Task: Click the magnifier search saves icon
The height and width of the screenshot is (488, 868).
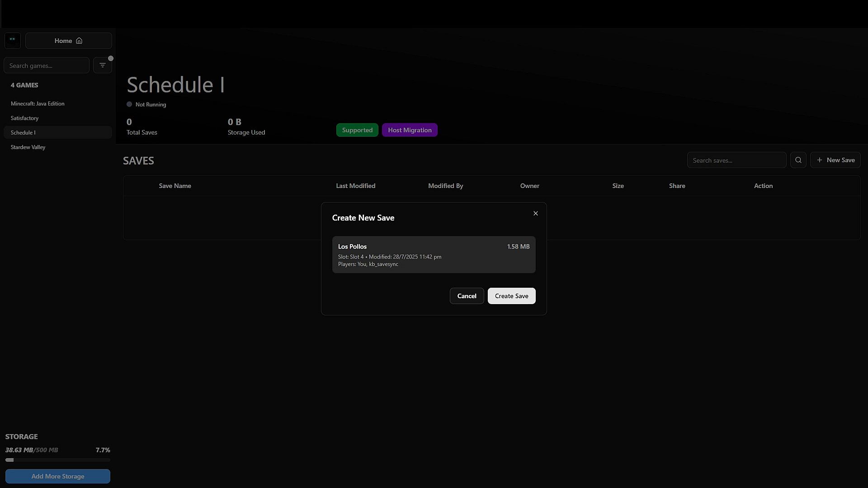Action: tap(798, 160)
